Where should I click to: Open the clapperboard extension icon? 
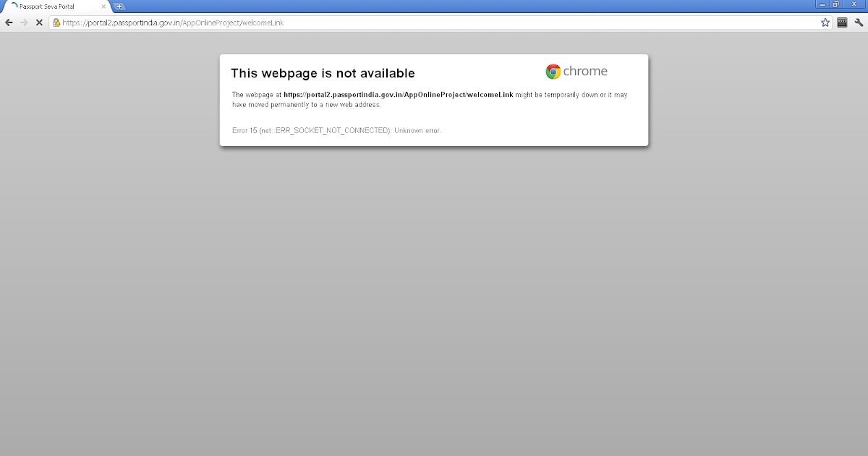pyautogui.click(x=842, y=22)
